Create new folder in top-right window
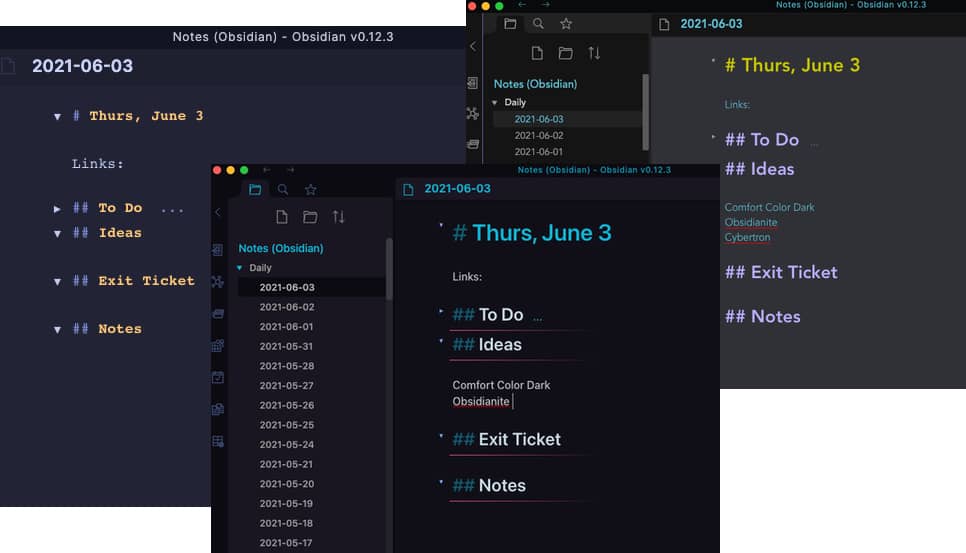Viewport: 966px width, 553px height. coord(566,54)
